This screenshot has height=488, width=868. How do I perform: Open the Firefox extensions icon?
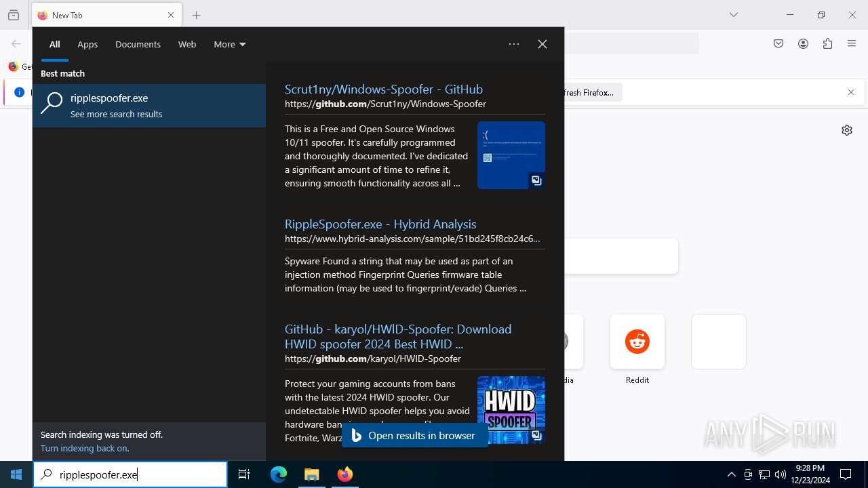tap(827, 44)
